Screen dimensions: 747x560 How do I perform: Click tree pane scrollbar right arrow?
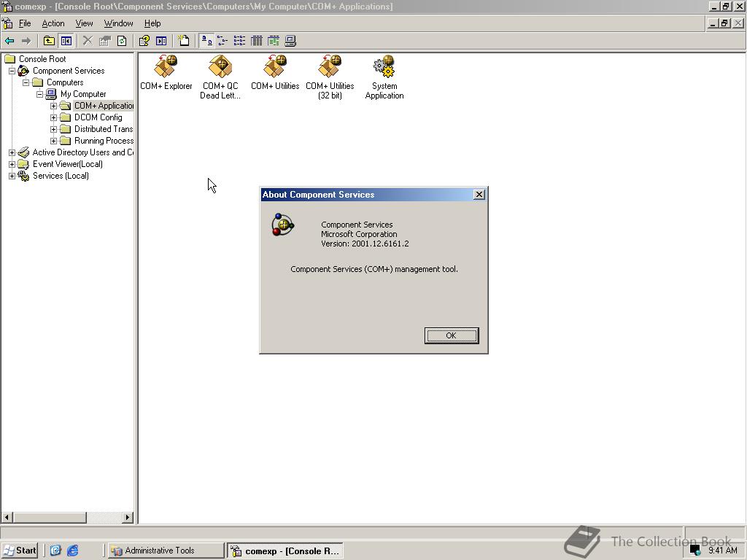coord(127,517)
